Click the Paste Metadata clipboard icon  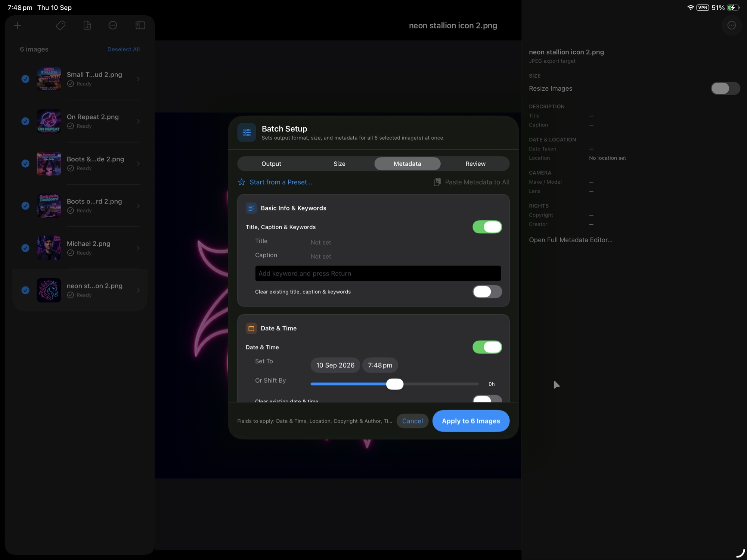437,182
